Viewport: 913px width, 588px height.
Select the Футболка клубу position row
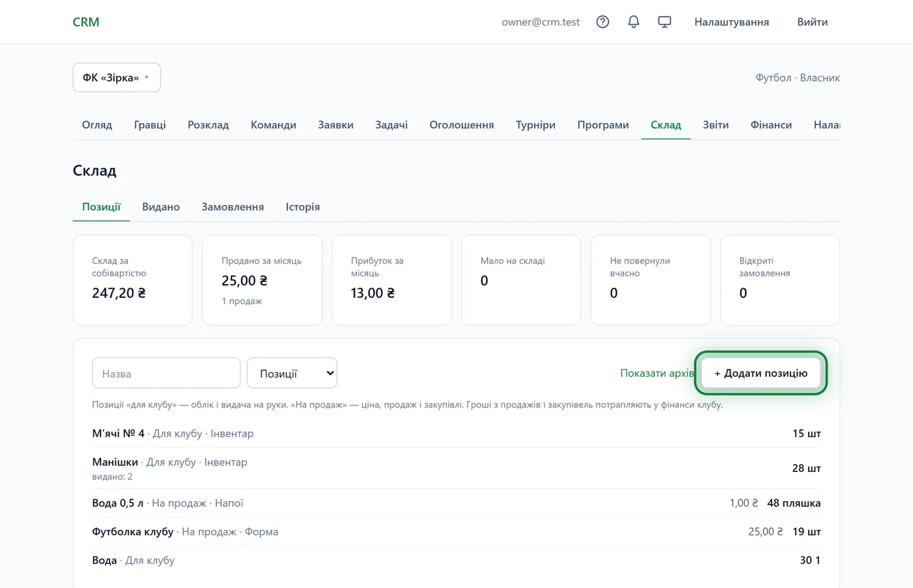coord(456,532)
